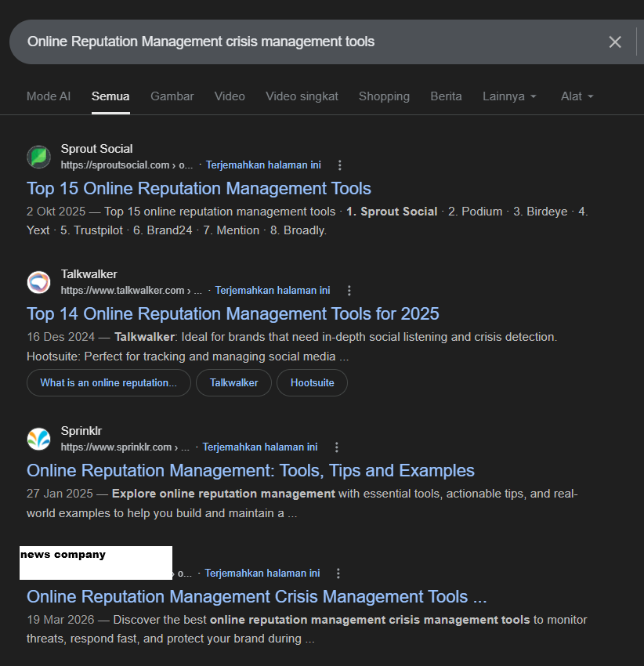The height and width of the screenshot is (666, 644).
Task: Translate the Sprinklr page via Terjemahkan link
Action: coord(260,447)
